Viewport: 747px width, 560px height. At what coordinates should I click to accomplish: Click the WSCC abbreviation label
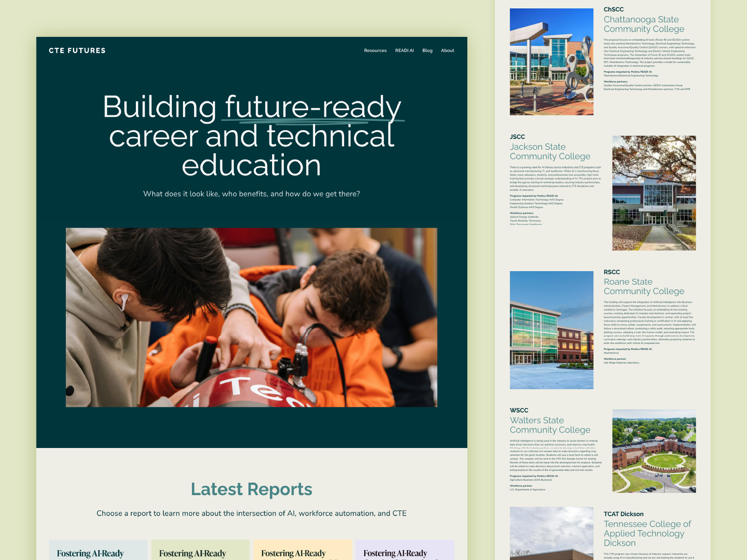pyautogui.click(x=519, y=410)
